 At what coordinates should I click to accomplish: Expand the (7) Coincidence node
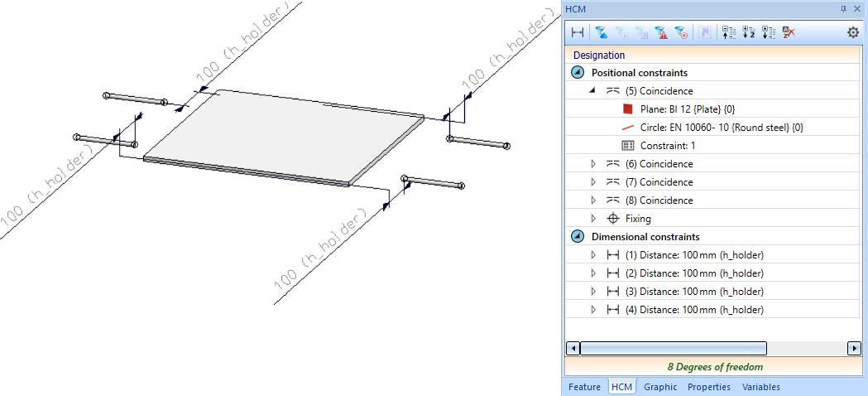tap(593, 182)
